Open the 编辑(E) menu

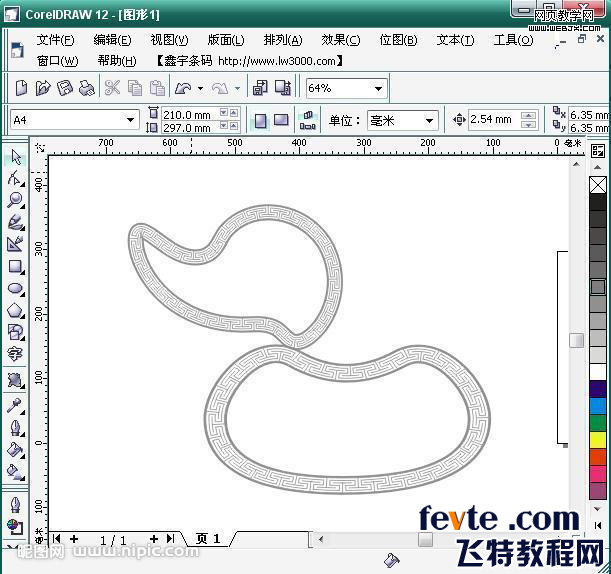coord(112,40)
